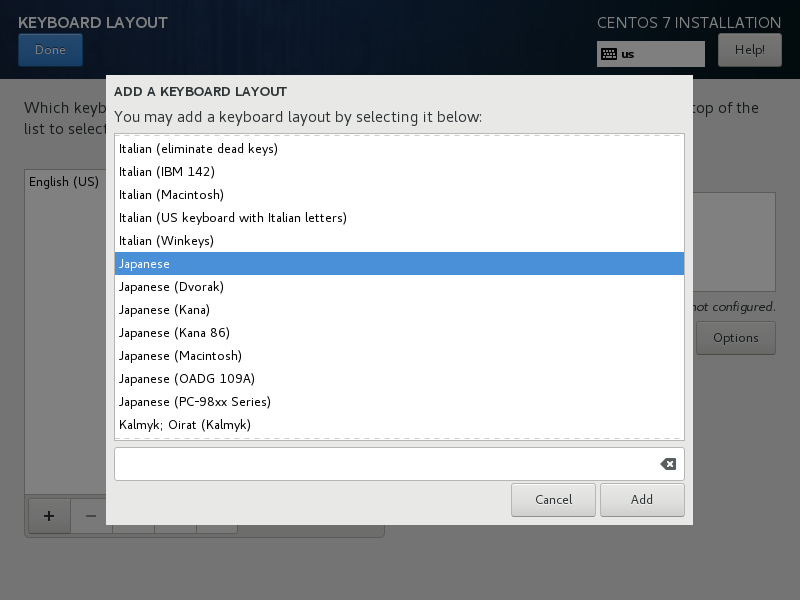Open the Help! page
Viewport: 800px width, 600px height.
tap(749, 50)
